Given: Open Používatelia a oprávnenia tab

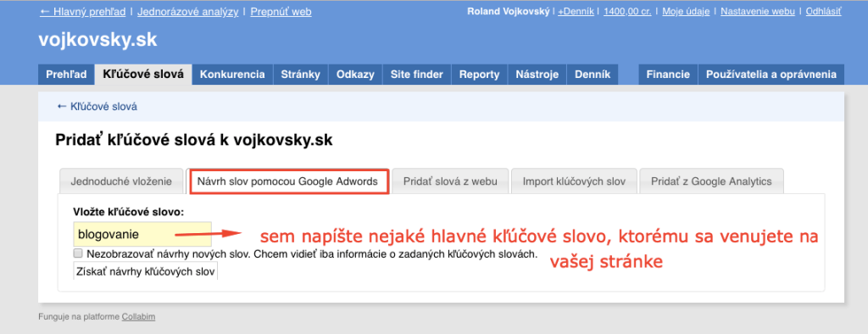Looking at the screenshot, I should pos(771,75).
